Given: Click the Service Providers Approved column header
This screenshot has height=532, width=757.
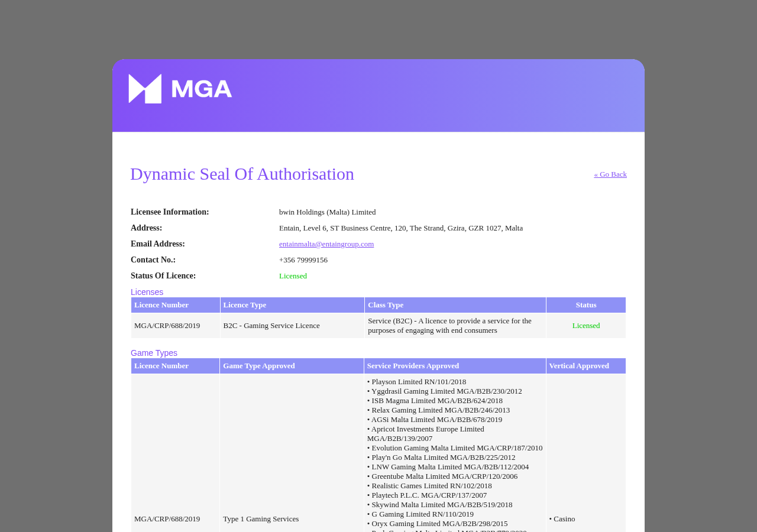Looking at the screenshot, I should (x=455, y=366).
